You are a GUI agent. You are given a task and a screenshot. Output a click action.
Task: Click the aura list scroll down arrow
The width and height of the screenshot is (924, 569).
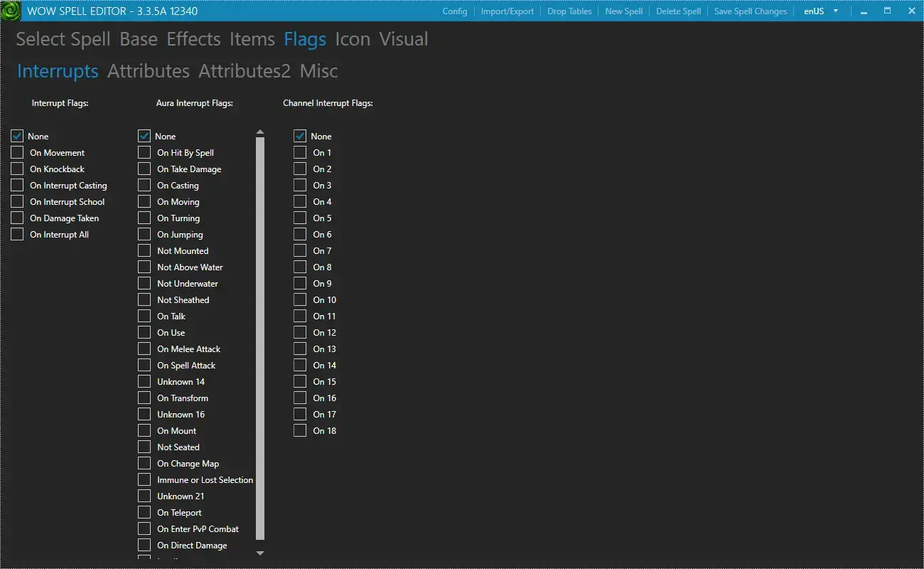(x=259, y=553)
